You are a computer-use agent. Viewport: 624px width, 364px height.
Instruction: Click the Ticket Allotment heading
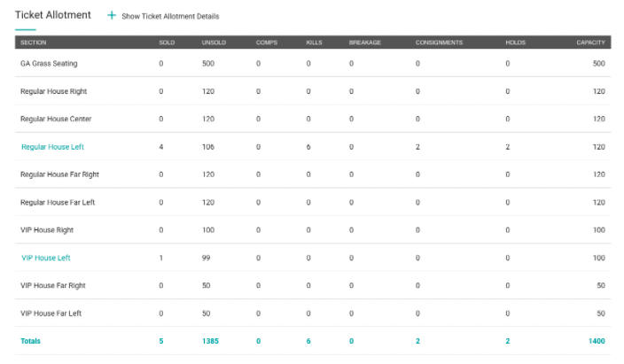pyautogui.click(x=53, y=15)
